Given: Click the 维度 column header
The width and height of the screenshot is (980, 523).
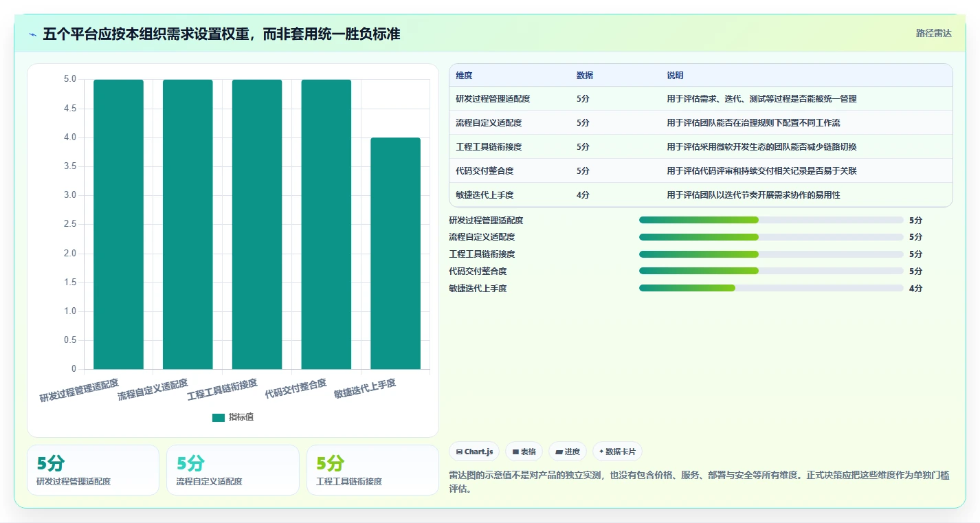Looking at the screenshot, I should coord(465,76).
